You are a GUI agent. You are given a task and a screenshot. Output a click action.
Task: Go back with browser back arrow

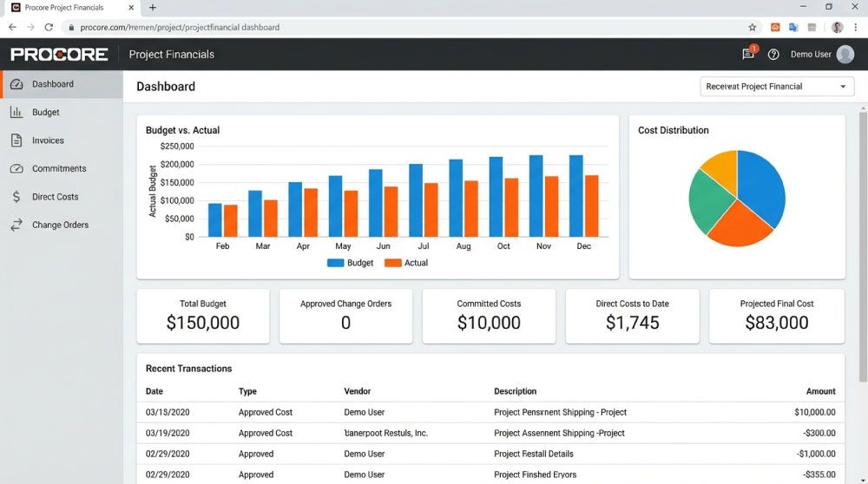(x=13, y=27)
